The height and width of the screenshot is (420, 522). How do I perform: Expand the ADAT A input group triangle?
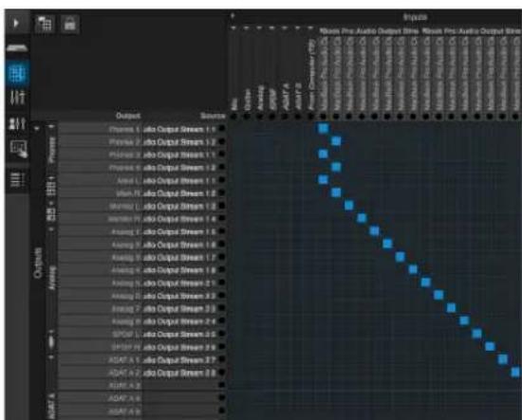[x=285, y=28]
